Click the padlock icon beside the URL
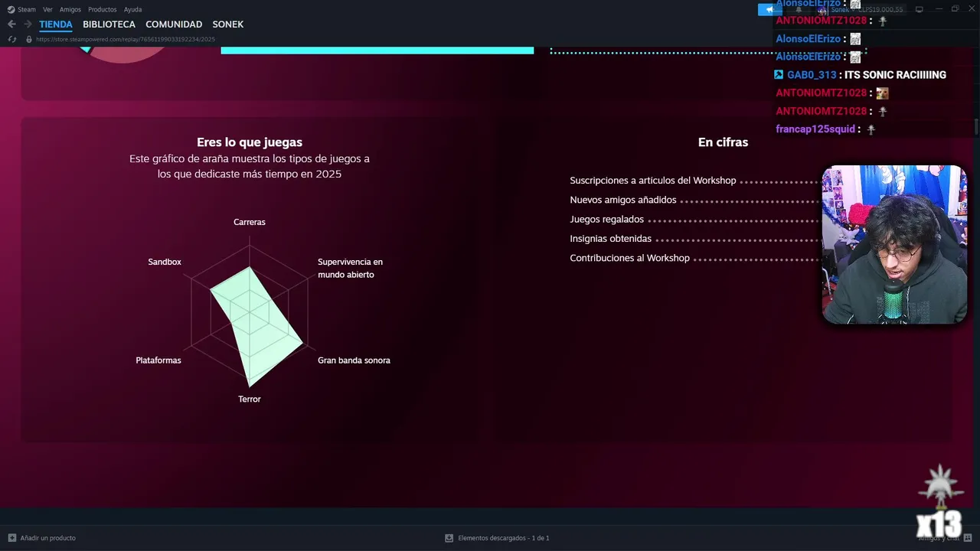The width and height of the screenshot is (980, 551). click(x=29, y=39)
